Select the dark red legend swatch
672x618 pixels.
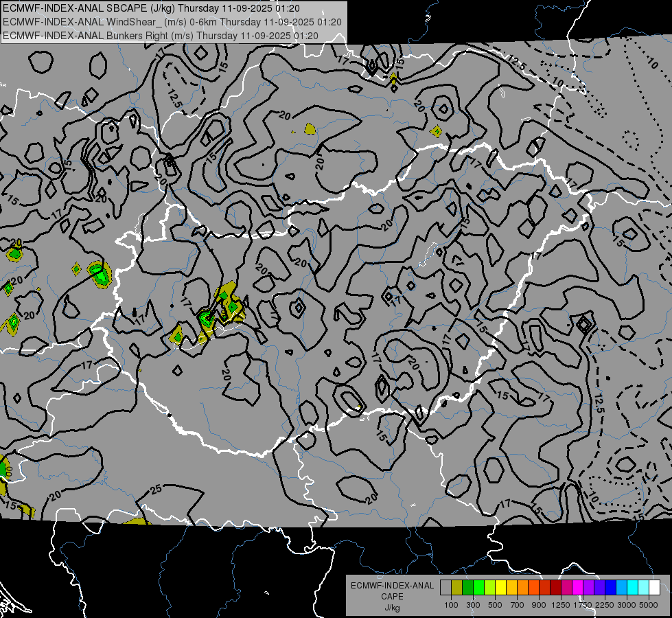click(555, 587)
